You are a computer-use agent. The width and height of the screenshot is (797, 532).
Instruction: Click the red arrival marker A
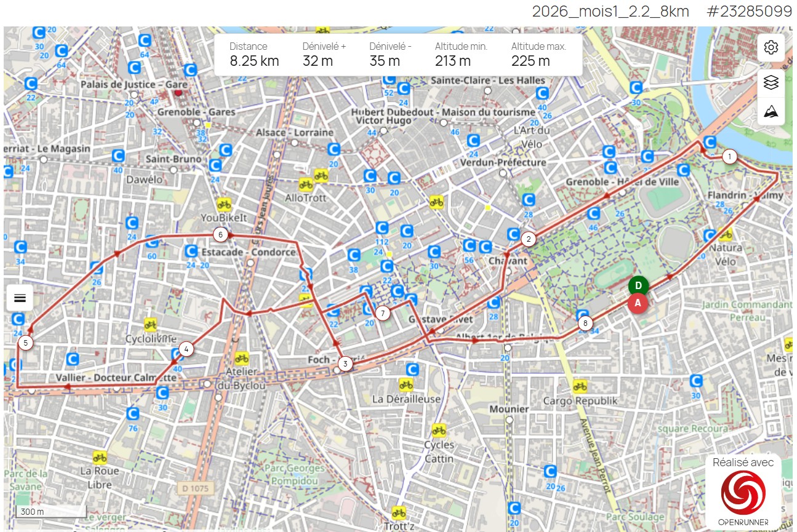pyautogui.click(x=638, y=303)
